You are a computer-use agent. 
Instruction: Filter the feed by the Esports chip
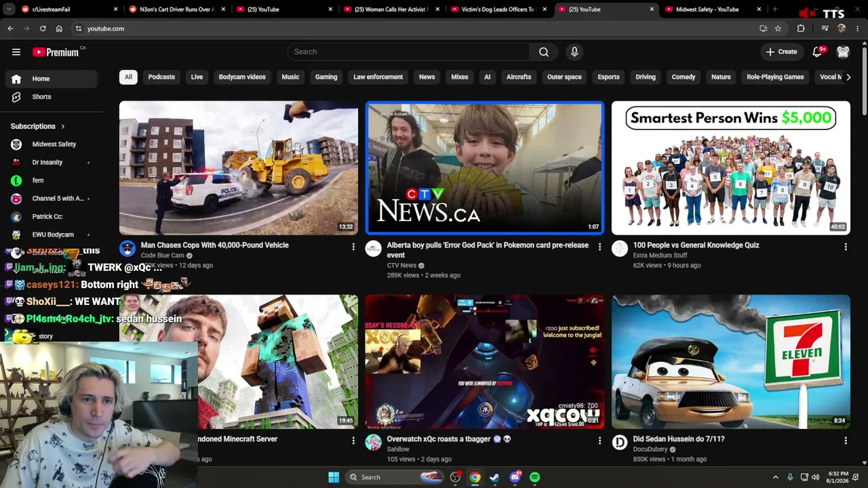tap(608, 77)
